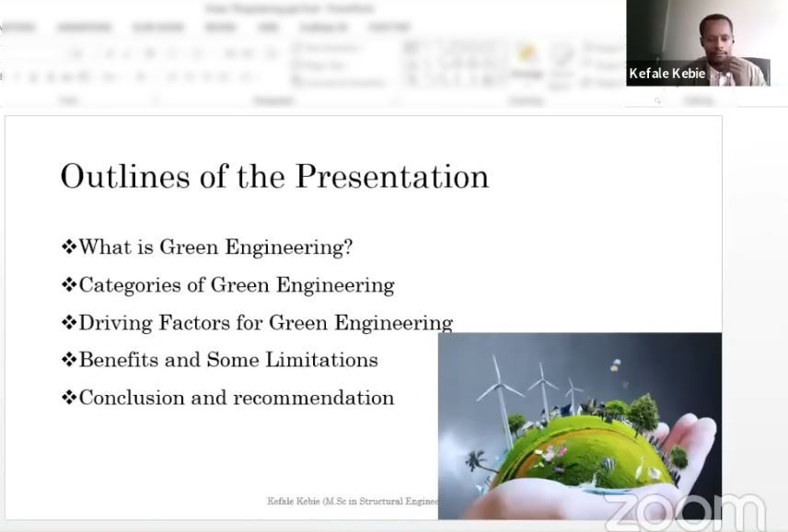Select the green globe in hand picture
788x532 pixels.
point(580,425)
